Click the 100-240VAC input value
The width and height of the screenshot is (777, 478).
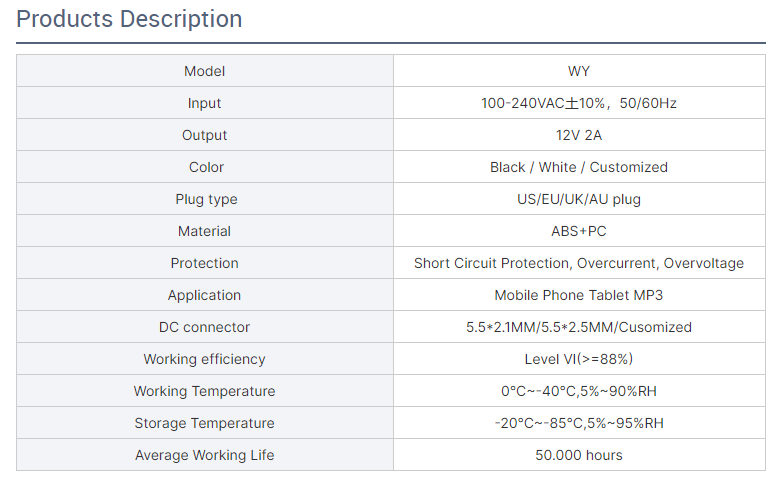click(579, 103)
